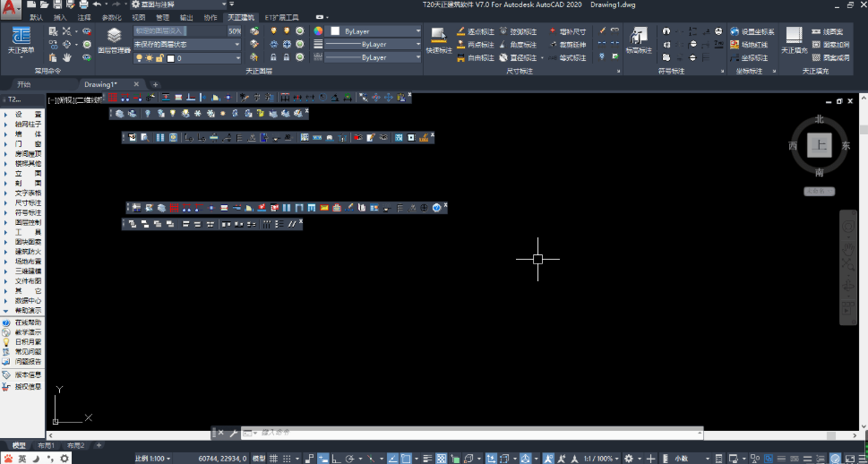868x464 pixels.
Task: Click the red grid icon in first floating toolbar
Action: pyautogui.click(x=112, y=98)
